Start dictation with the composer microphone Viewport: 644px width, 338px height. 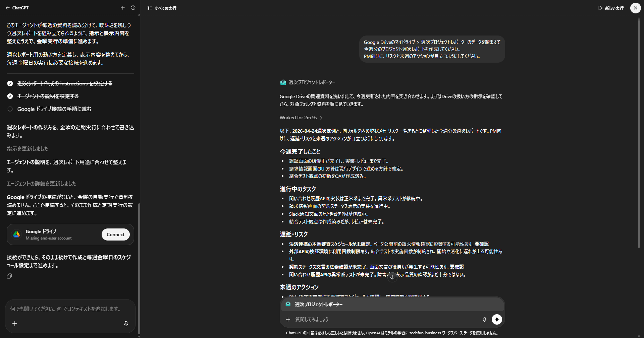[x=484, y=320]
